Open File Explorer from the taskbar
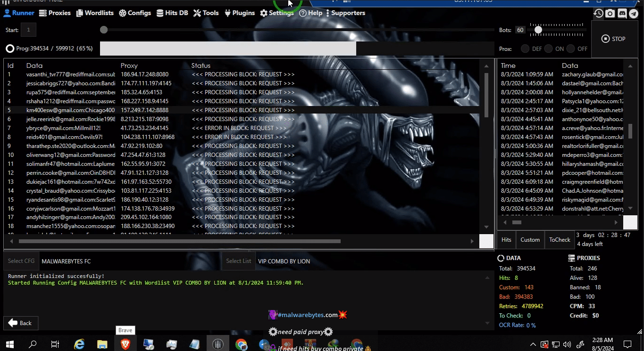Viewport: 644px width, 351px height. 102,344
